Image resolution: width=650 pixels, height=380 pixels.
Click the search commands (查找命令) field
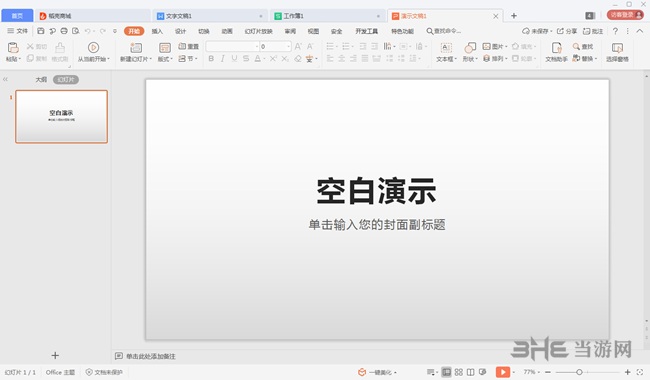444,31
